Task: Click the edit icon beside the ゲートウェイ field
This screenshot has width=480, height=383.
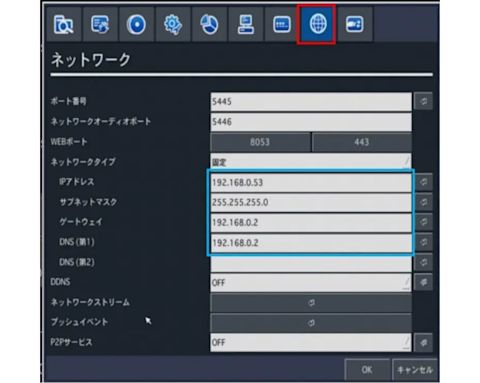Action: (423, 222)
